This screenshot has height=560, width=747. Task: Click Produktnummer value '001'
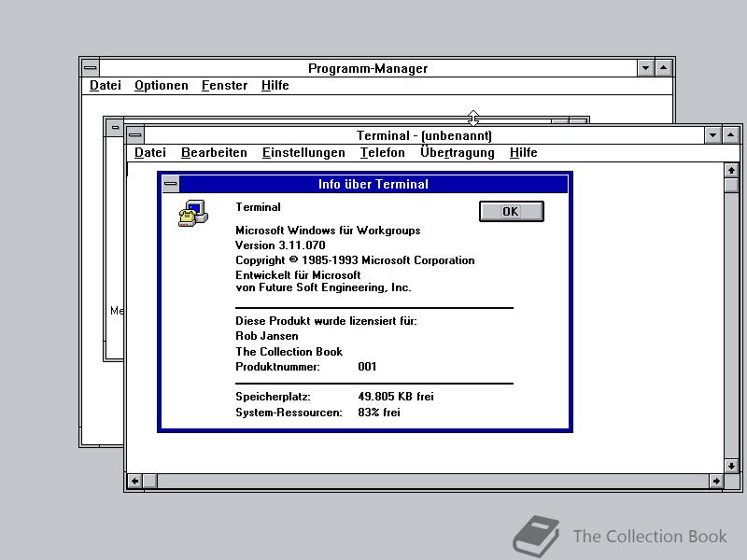367,367
